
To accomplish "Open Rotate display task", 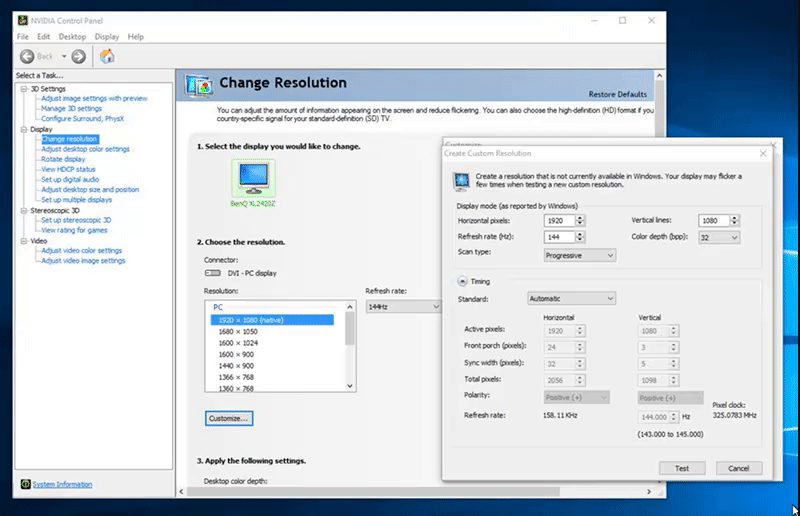I will point(63,159).
